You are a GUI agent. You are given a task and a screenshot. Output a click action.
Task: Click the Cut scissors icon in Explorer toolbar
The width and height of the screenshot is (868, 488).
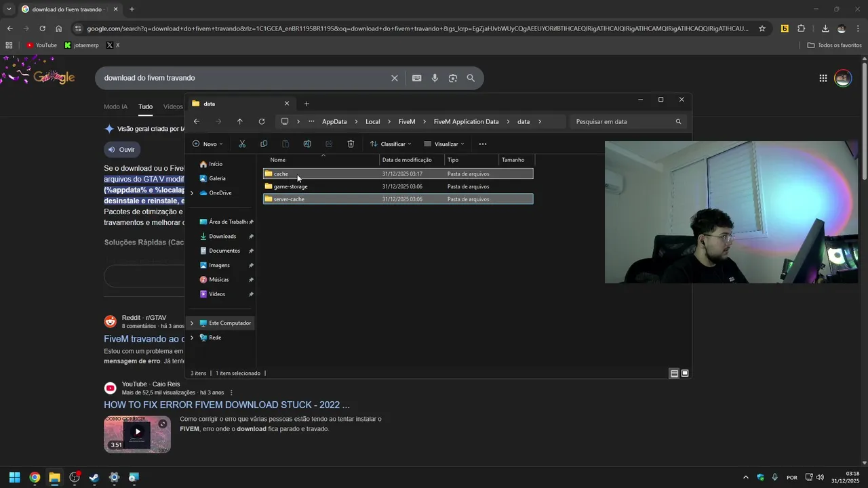pyautogui.click(x=242, y=144)
